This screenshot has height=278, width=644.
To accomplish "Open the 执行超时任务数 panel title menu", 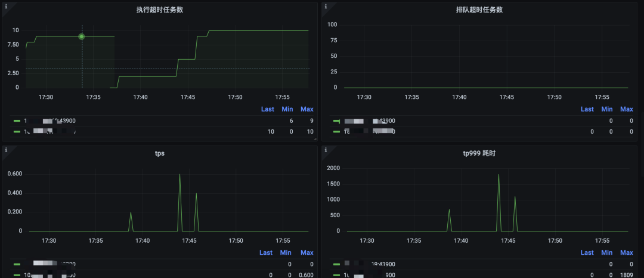I will click(x=160, y=10).
